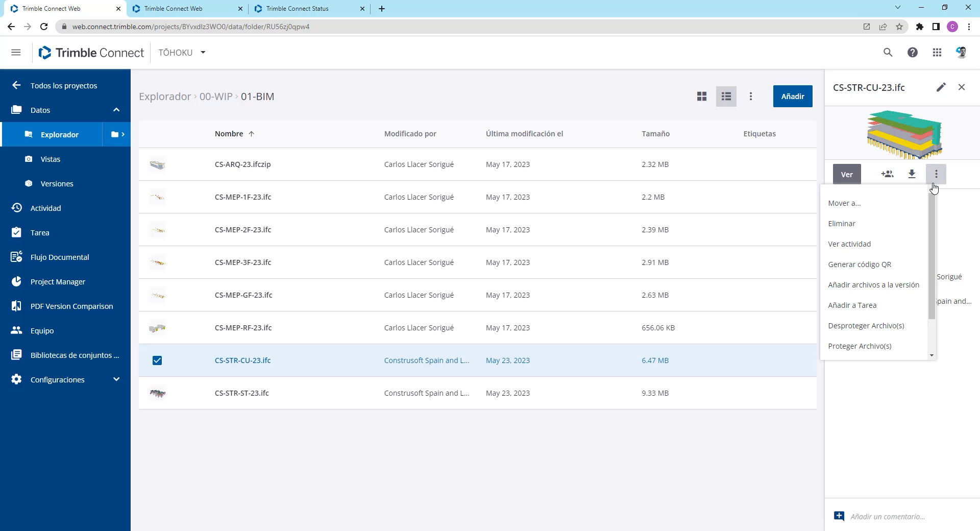
Task: Open file CS-STR-ST-23.ifc
Action: [241, 393]
